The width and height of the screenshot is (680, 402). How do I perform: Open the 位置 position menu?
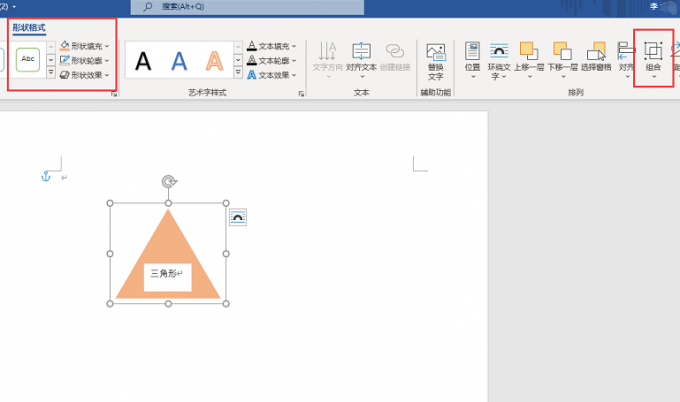pyautogui.click(x=472, y=60)
